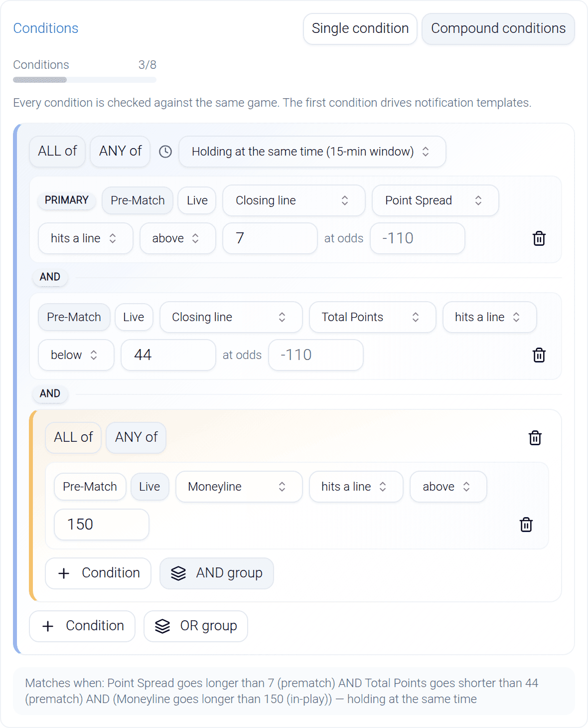Open the Holding at the same time dropdown
The height and width of the screenshot is (728, 588).
click(x=312, y=152)
